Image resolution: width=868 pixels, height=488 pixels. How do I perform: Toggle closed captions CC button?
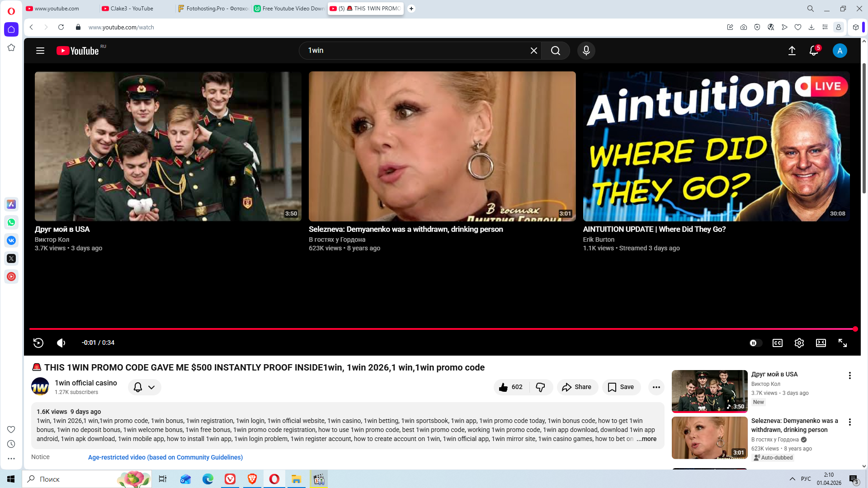coord(777,343)
